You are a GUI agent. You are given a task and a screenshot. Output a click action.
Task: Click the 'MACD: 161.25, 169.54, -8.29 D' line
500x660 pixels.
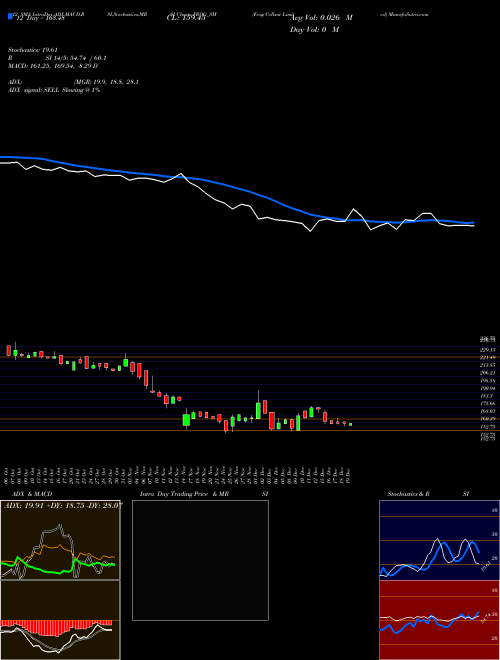pyautogui.click(x=53, y=66)
